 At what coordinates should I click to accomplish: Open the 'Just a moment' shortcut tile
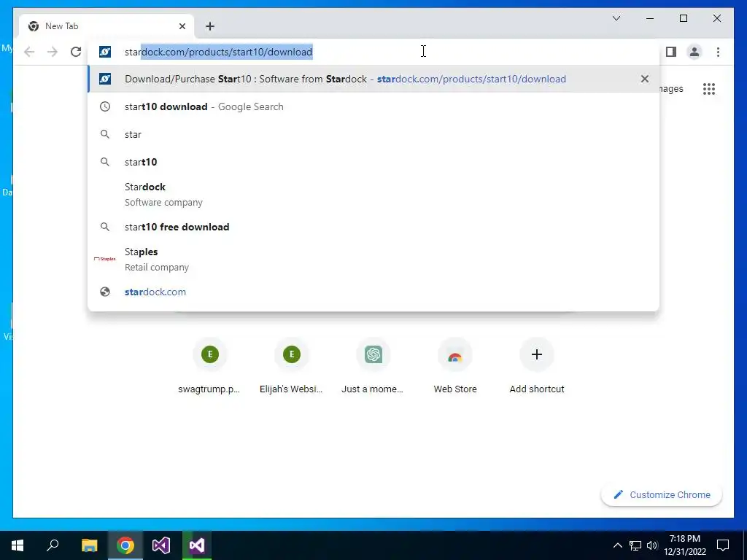[x=373, y=366]
